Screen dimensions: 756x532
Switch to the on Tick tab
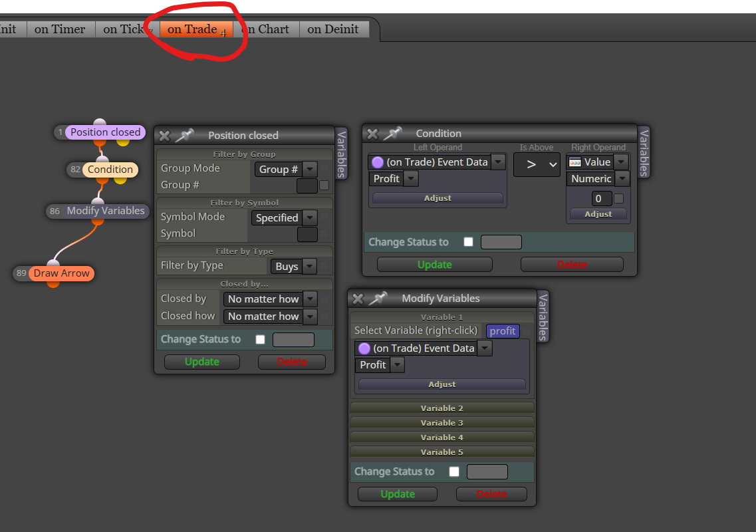(x=127, y=29)
